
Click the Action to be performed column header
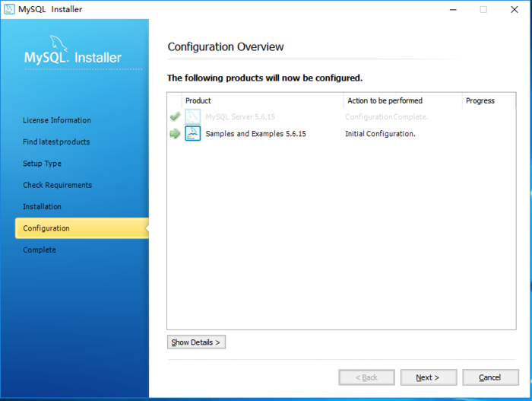pyautogui.click(x=403, y=100)
